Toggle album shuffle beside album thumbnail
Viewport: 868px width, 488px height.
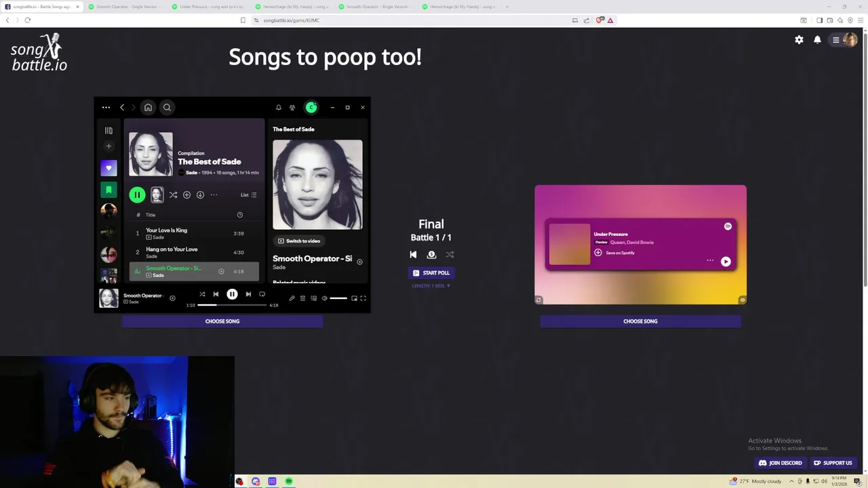pyautogui.click(x=173, y=195)
